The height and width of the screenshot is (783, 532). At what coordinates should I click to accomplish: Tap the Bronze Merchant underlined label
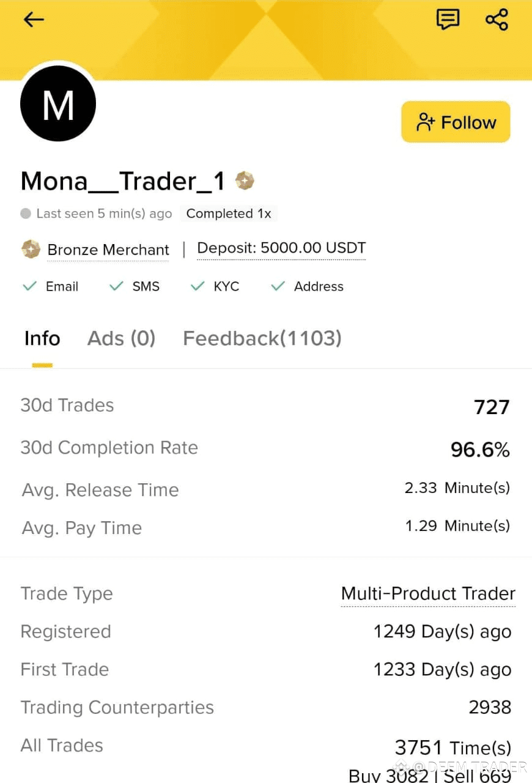coord(108,250)
